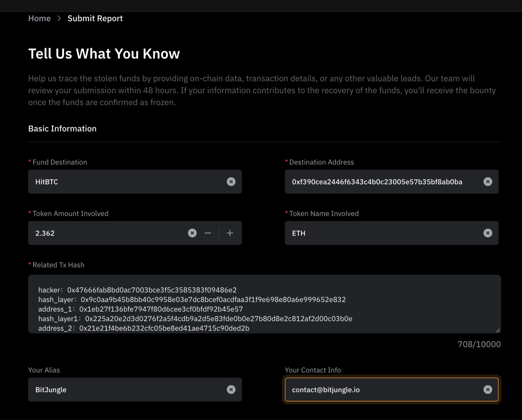Increase token amount with plus button
The width and height of the screenshot is (522, 420).
point(230,233)
